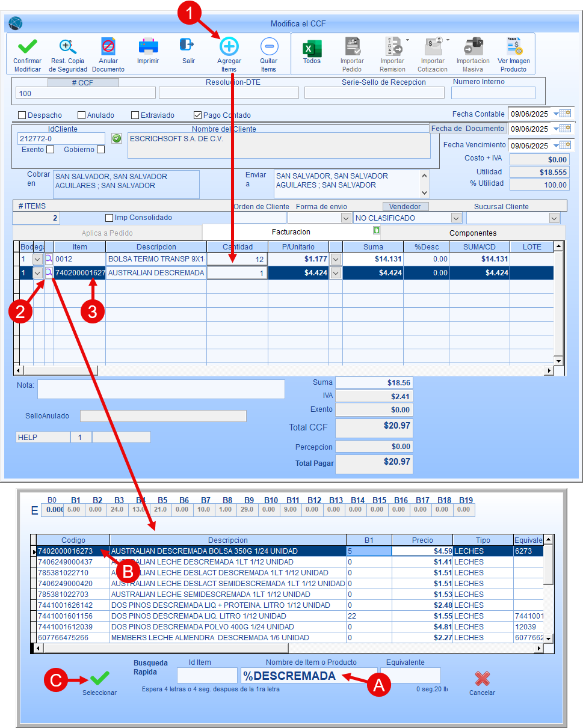Click Cantidad field showing 12
Screen dimensions: 583x728
point(237,258)
